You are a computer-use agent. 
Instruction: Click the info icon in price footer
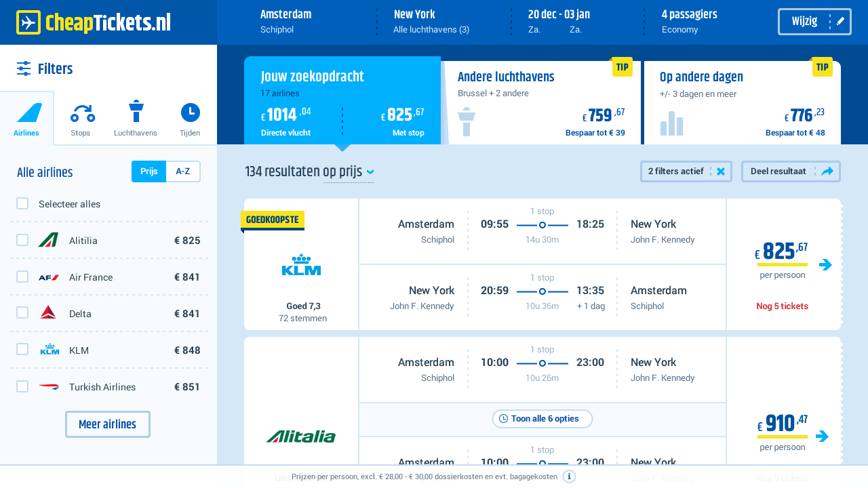[x=570, y=476]
